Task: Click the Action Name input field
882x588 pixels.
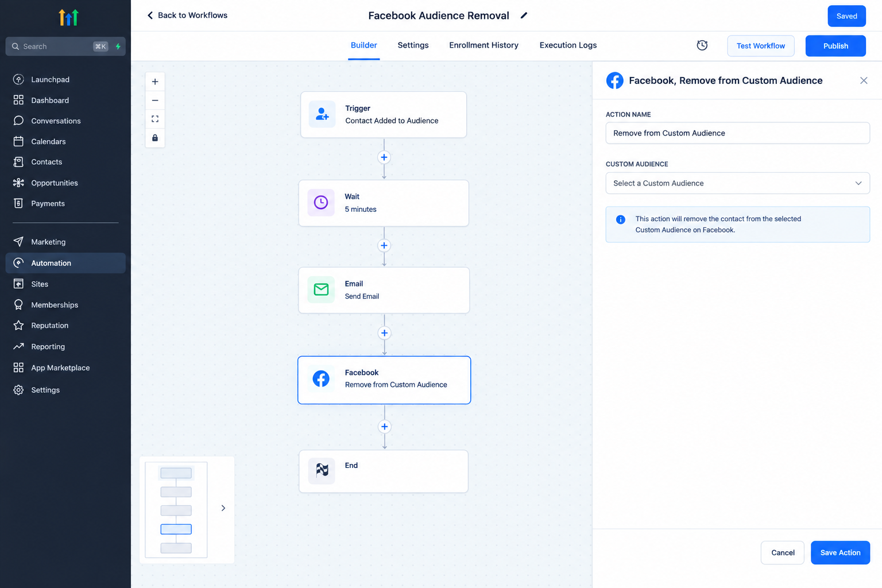Action: click(738, 133)
